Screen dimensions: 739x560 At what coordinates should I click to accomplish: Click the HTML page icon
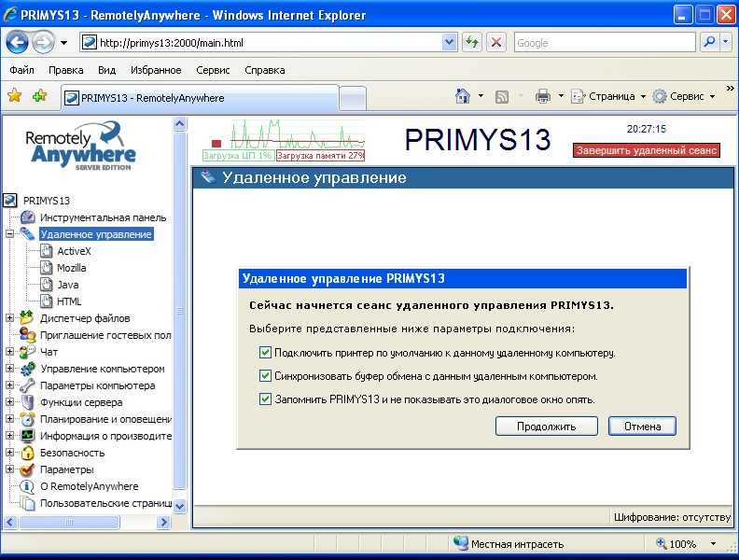click(47, 301)
